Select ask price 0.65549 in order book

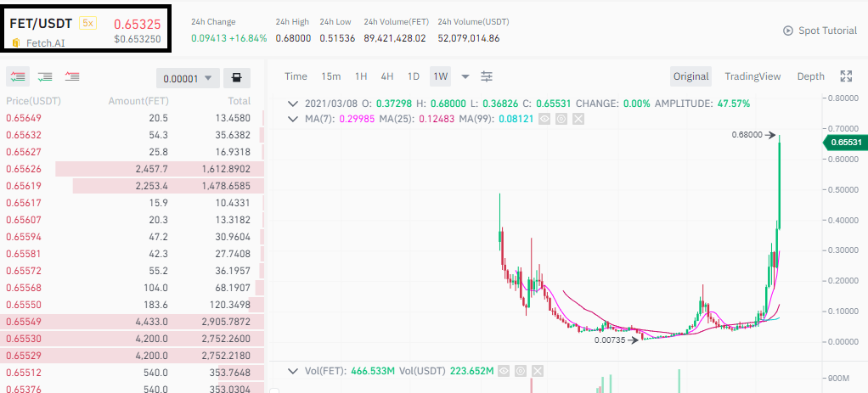point(24,322)
